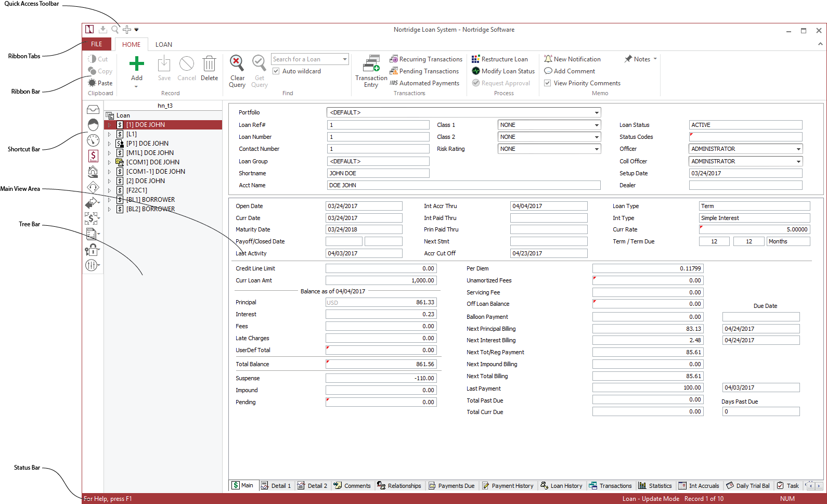Switch to the Payment History tab

tap(508, 486)
